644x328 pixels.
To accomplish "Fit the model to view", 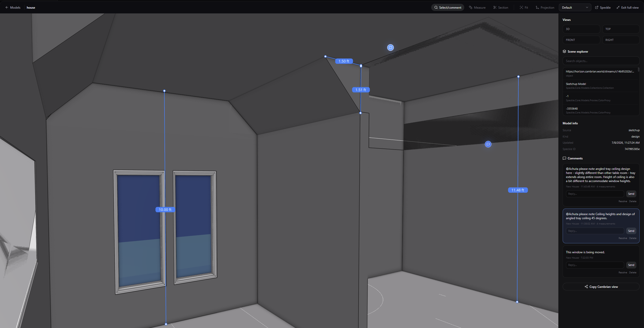I will pyautogui.click(x=524, y=8).
